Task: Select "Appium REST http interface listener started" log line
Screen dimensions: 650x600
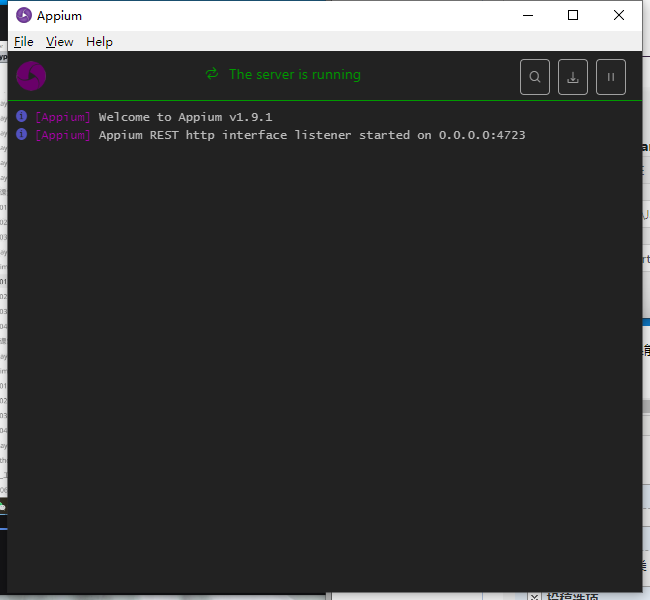Action: coord(312,135)
